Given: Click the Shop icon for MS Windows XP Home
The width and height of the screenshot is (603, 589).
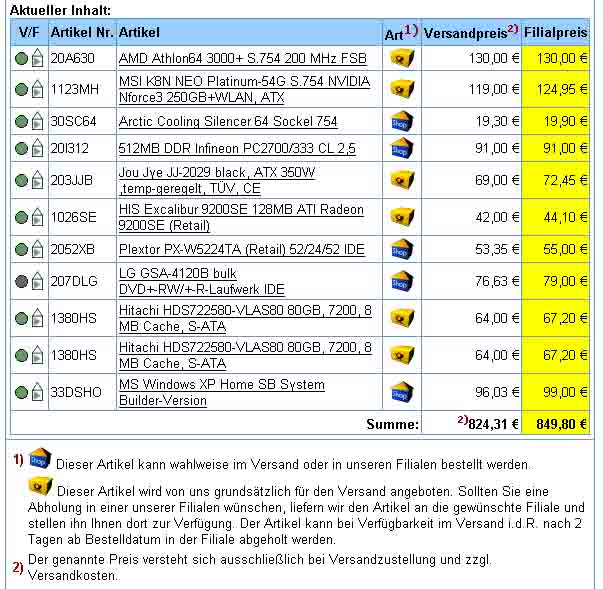Looking at the screenshot, I should pos(401,392).
